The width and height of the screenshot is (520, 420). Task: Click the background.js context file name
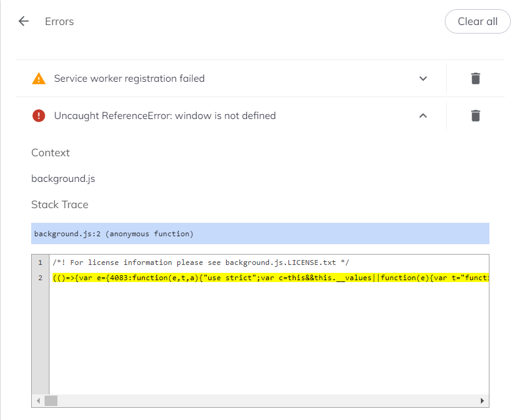click(63, 179)
